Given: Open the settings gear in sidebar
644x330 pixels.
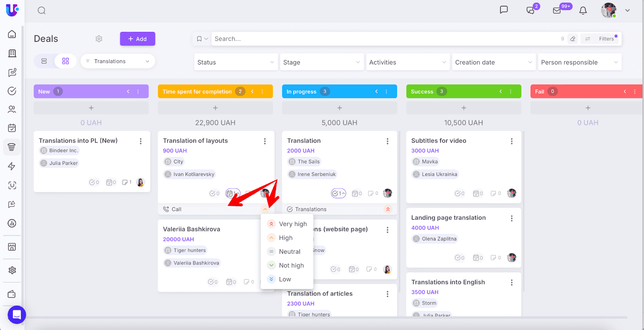Looking at the screenshot, I should point(12,270).
